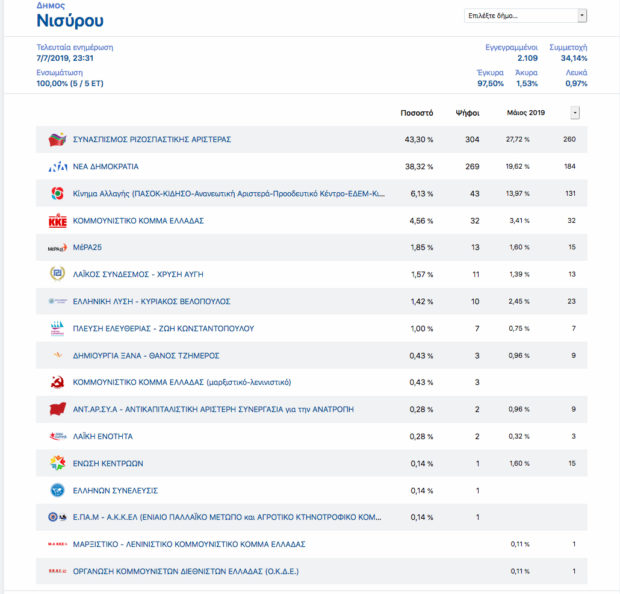Click the 43,30 % percentage for ΣΥΡΙΖΑ

tap(419, 140)
